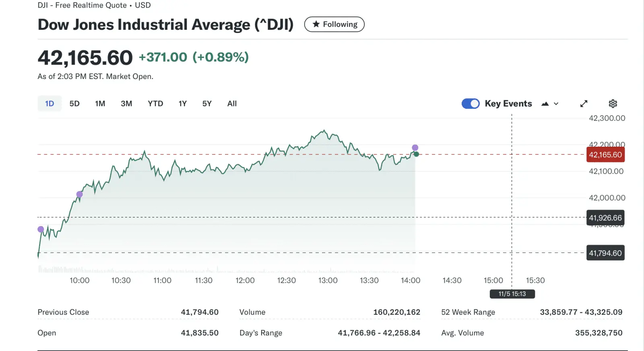Click the fullscreen expand chart icon
The width and height of the screenshot is (644, 351).
click(x=584, y=104)
